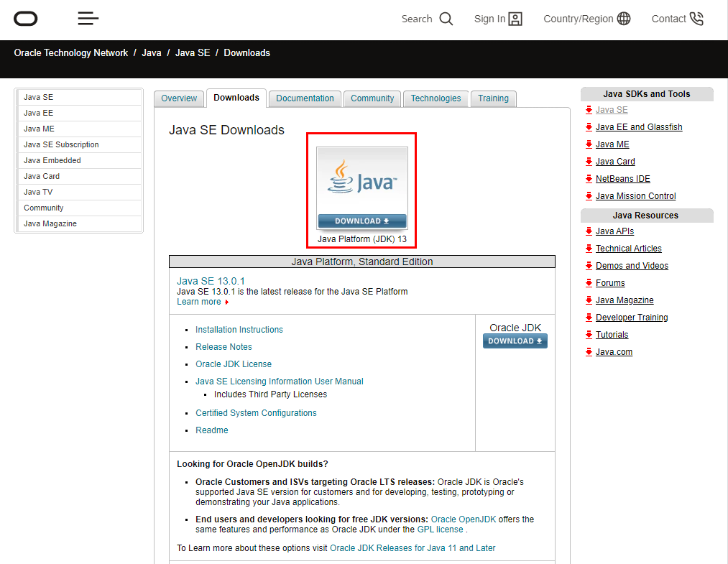Image resolution: width=728 pixels, height=564 pixels.
Task: Open the hamburger menu icon
Action: (88, 19)
